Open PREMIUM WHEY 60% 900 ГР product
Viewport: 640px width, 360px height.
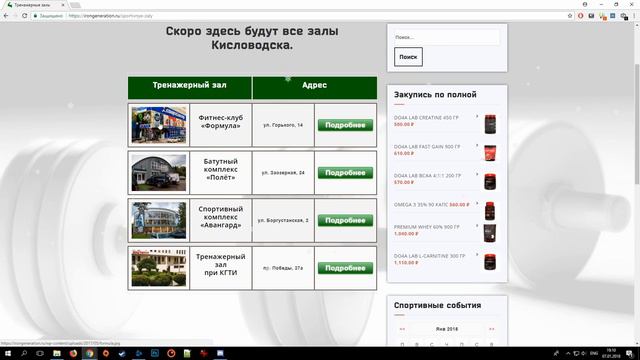click(x=427, y=227)
